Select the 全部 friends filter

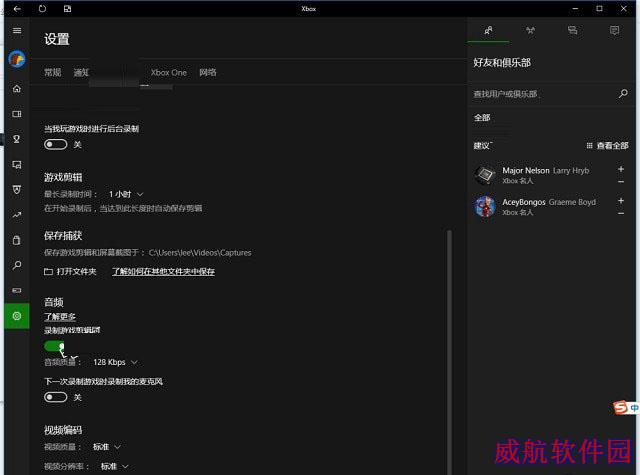482,118
